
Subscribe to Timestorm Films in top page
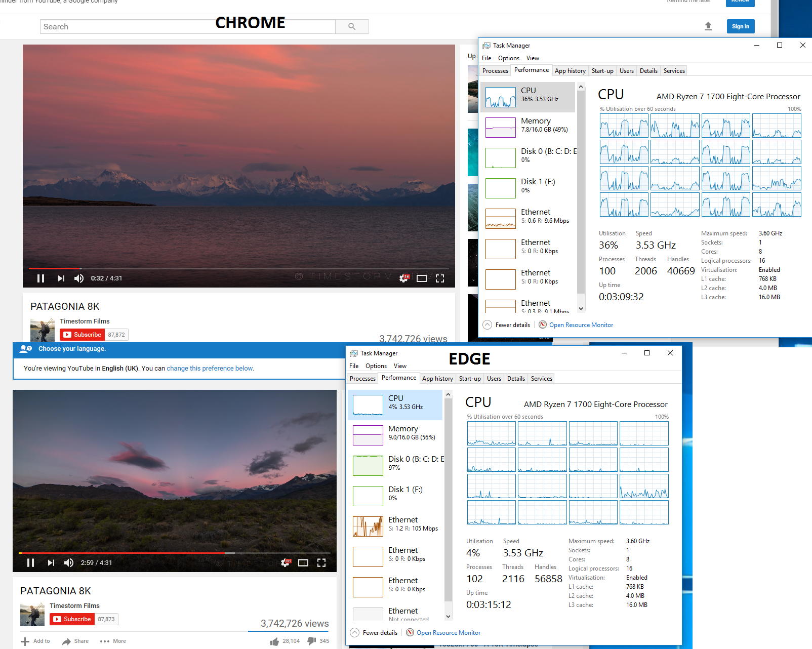[83, 335]
